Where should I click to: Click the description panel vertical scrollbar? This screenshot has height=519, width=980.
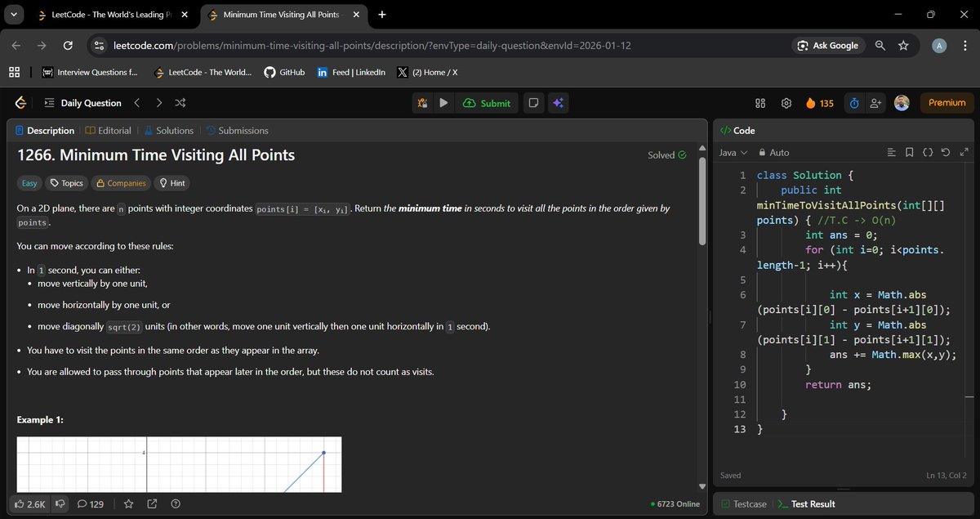(x=701, y=201)
